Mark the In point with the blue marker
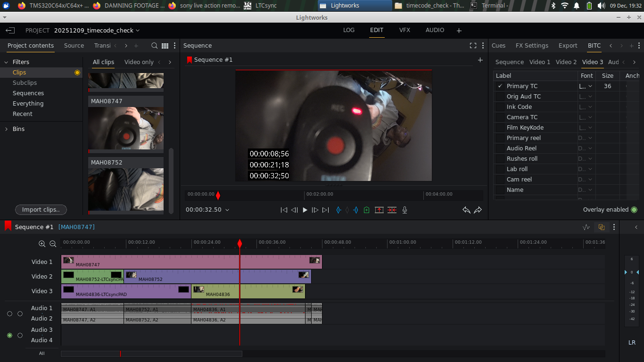644x362 pixels. click(x=338, y=210)
